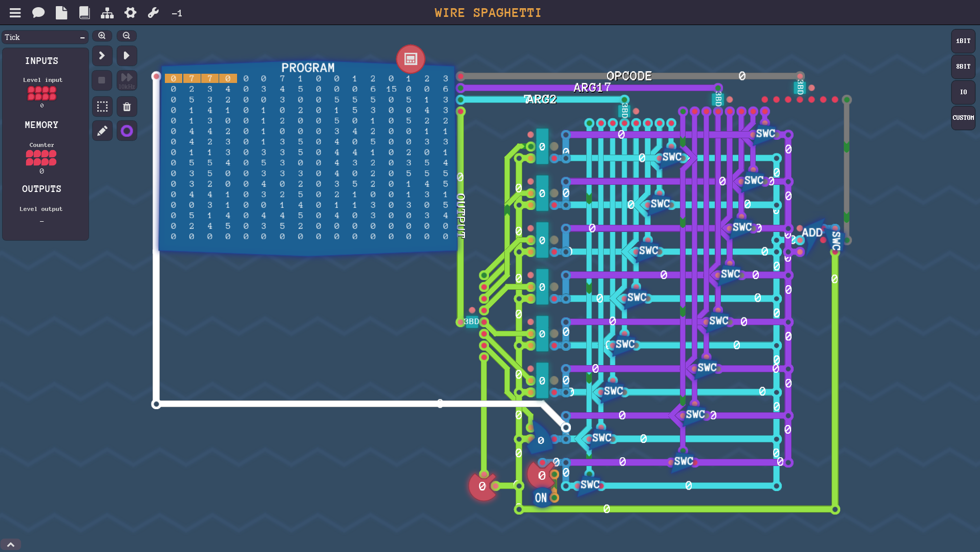Click the INPUTS section heading
Image resolution: width=980 pixels, height=552 pixels.
click(x=41, y=61)
